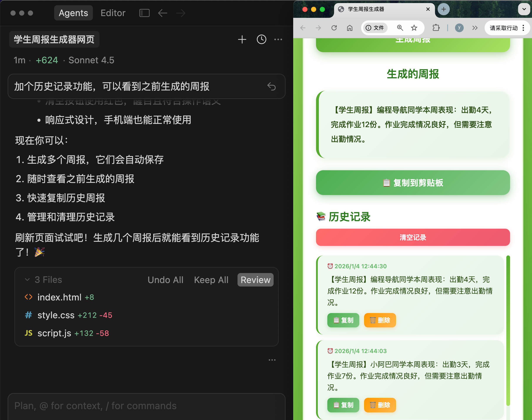Viewport: 532px width, 420px height.
Task: Delete the 12:44:30 history entry
Action: [x=380, y=320]
